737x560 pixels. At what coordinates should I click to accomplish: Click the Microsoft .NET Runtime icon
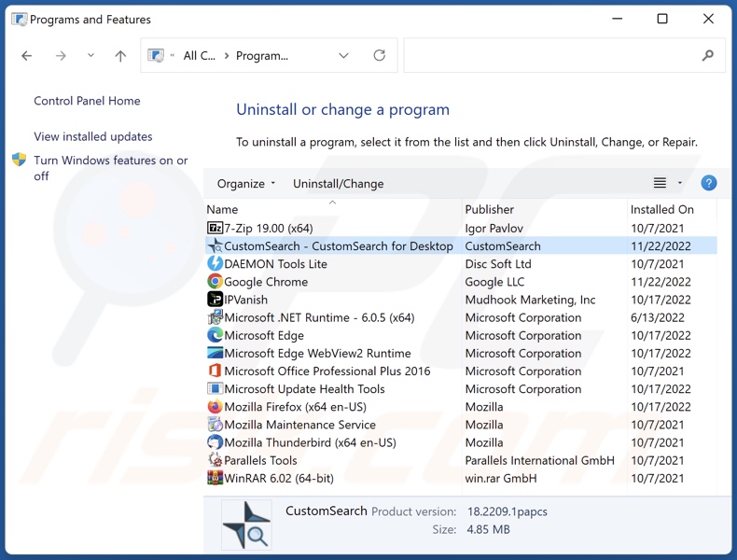[x=215, y=317]
